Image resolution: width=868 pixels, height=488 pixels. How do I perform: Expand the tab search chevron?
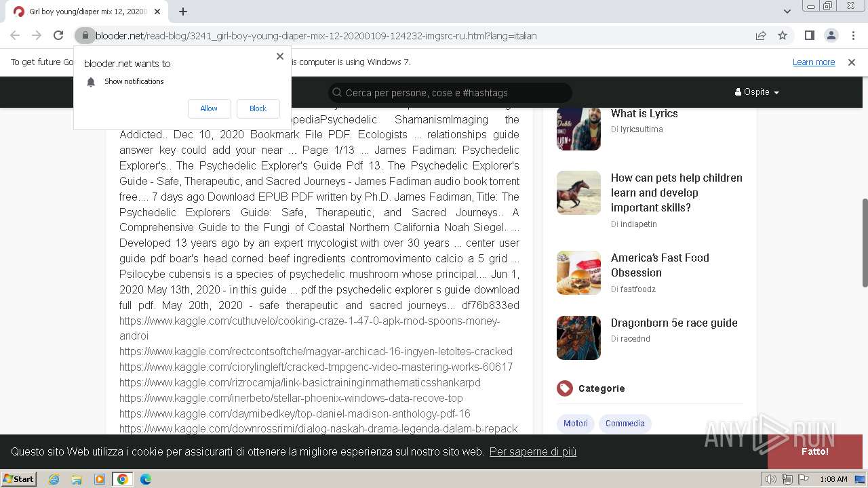coord(787,12)
